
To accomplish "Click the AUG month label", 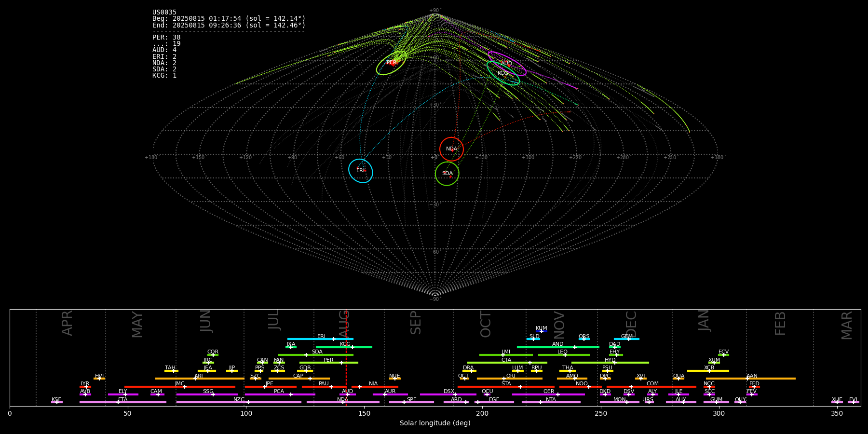I will point(344,323).
